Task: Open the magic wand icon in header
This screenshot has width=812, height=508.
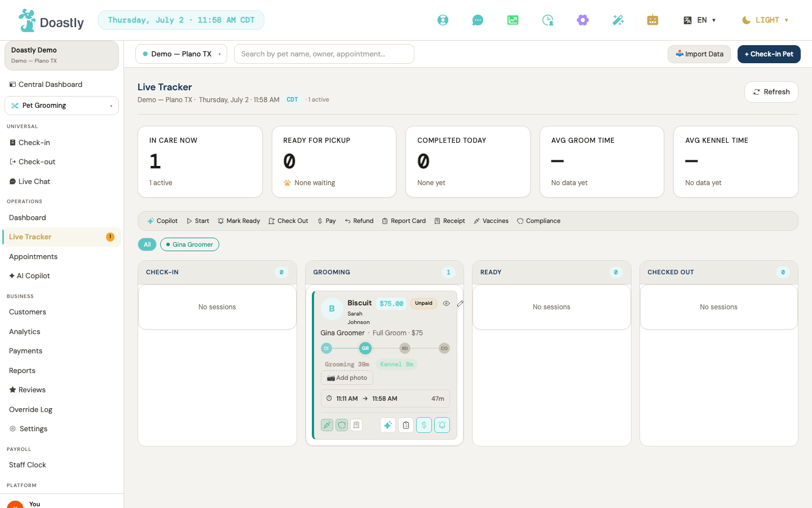Action: click(618, 20)
